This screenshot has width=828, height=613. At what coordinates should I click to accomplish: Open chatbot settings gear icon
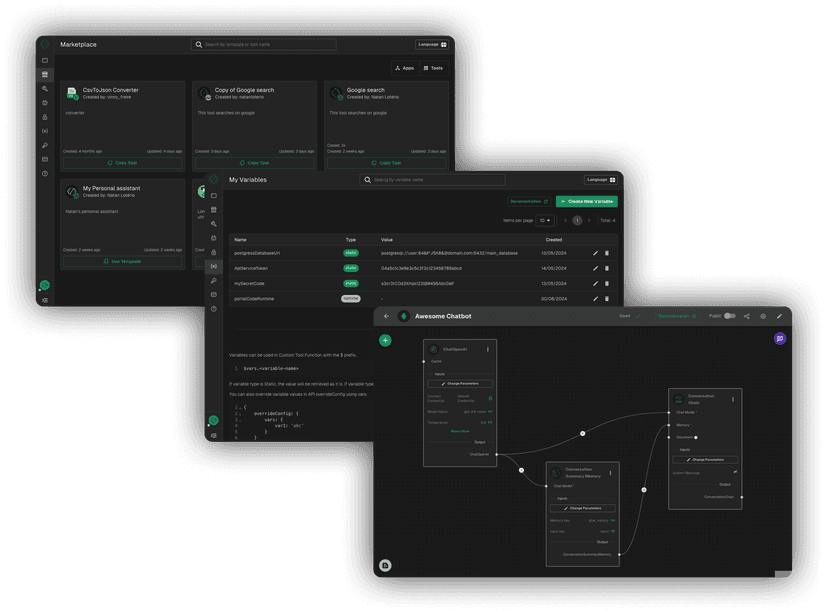pyautogui.click(x=763, y=316)
